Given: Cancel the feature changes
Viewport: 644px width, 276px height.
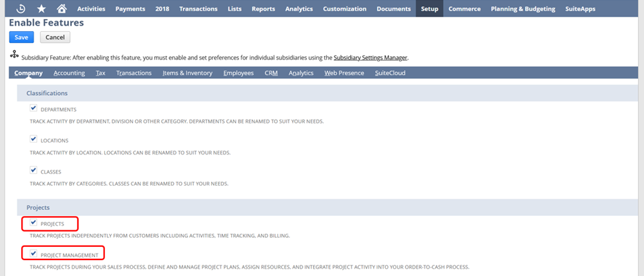Looking at the screenshot, I should tap(55, 38).
